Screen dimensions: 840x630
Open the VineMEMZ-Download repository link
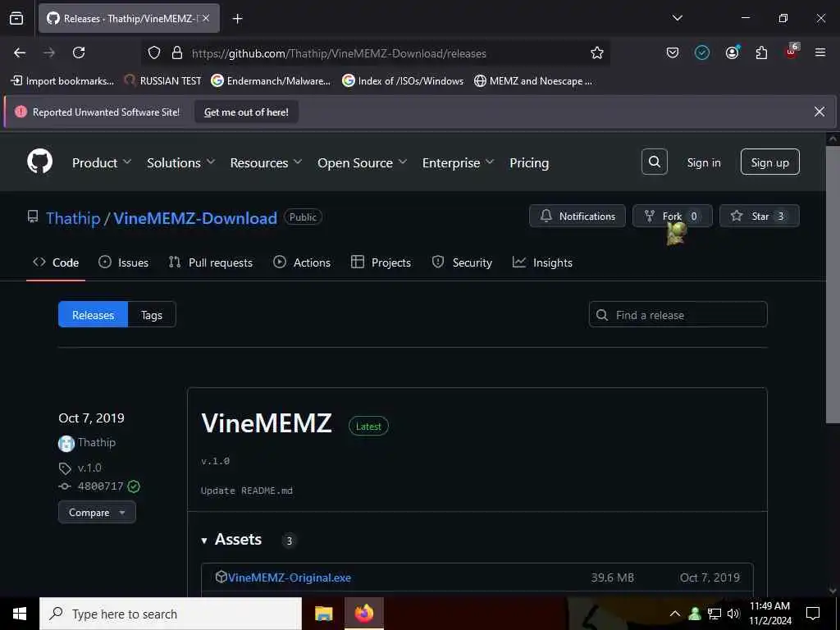coord(195,218)
